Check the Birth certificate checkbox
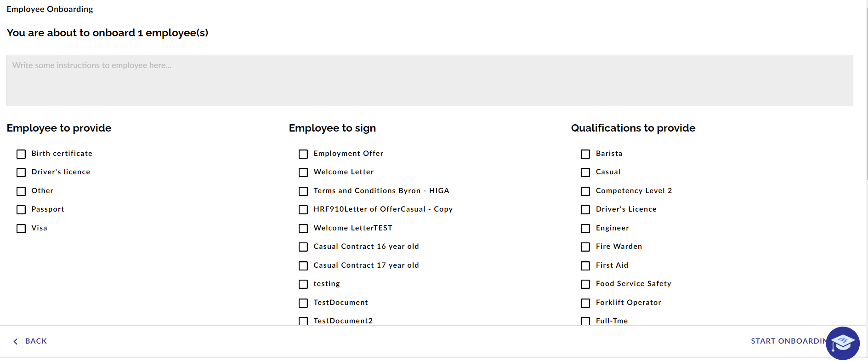This screenshot has height=362, width=868. [21, 154]
